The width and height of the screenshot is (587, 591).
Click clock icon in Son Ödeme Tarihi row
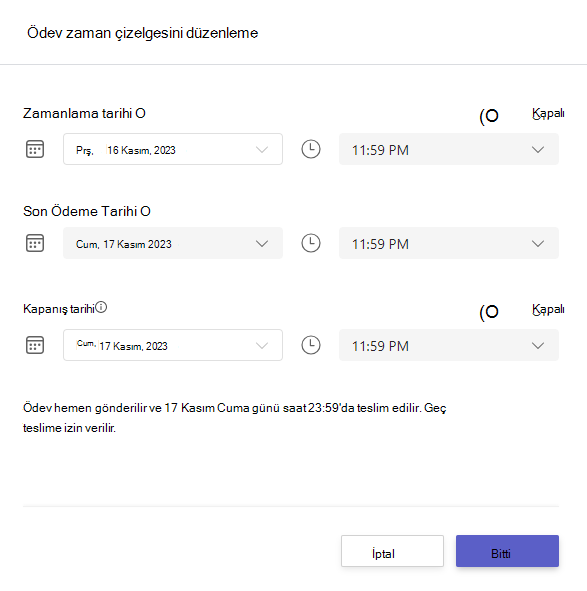coord(311,243)
